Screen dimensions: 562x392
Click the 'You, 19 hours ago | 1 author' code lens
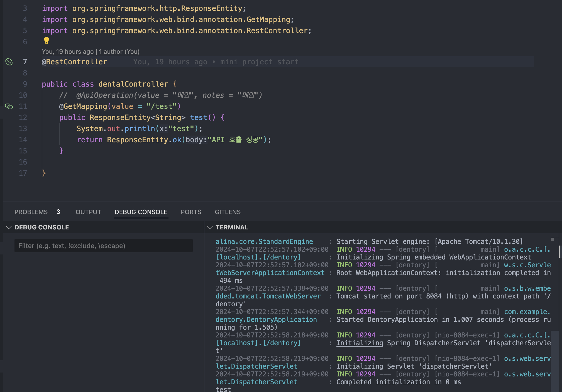pos(91,52)
